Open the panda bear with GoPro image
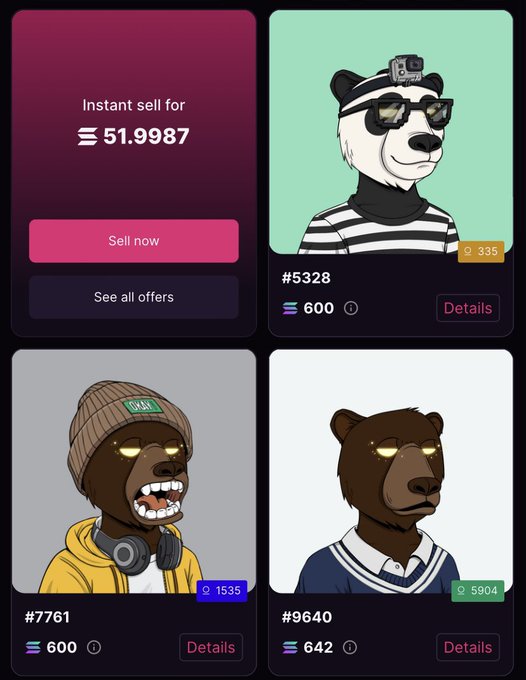The width and height of the screenshot is (526, 680). point(391,132)
